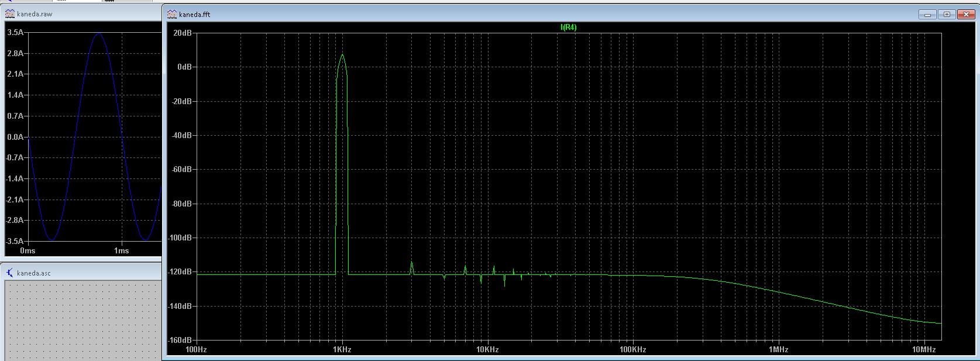
Task: Click the -60dB axis label
Action: (181, 170)
